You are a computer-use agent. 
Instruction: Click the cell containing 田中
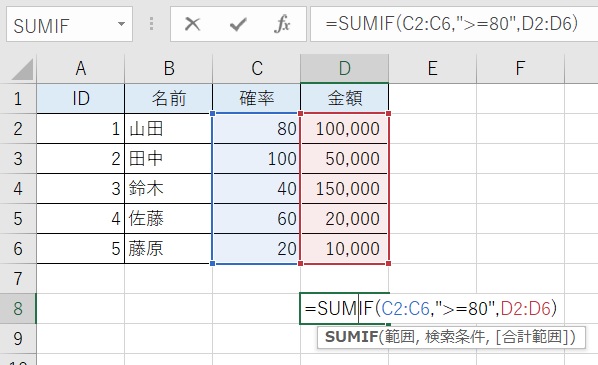click(169, 159)
